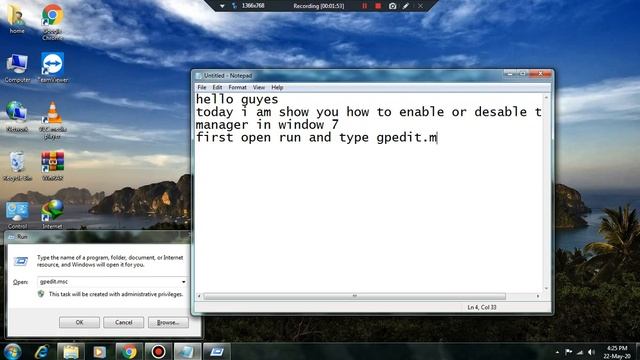Open Notepad's View menu
Viewport: 640px width, 360px height.
pos(259,87)
